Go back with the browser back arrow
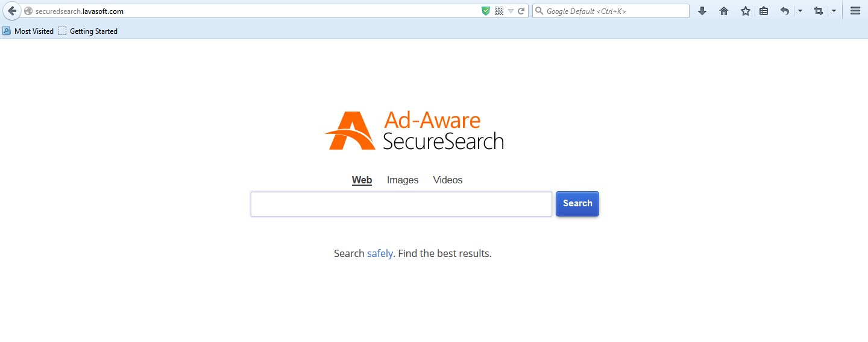868x342 pixels. pyautogui.click(x=11, y=11)
